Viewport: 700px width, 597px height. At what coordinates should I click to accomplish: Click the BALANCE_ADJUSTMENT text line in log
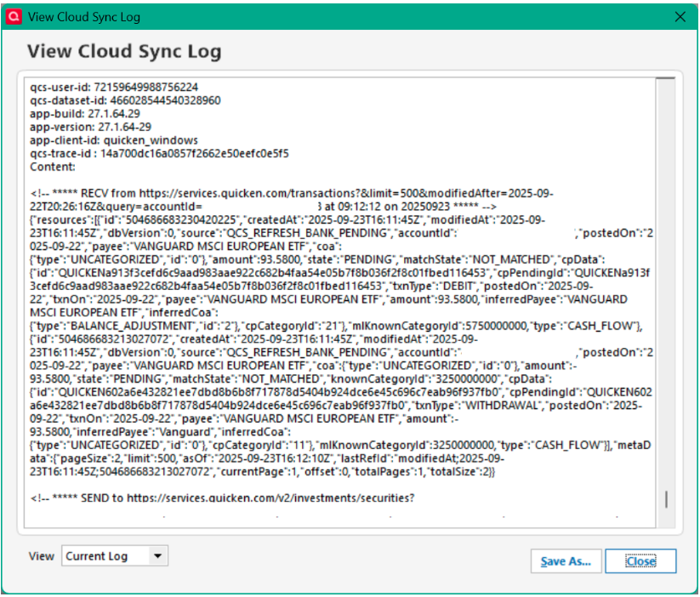(x=336, y=326)
